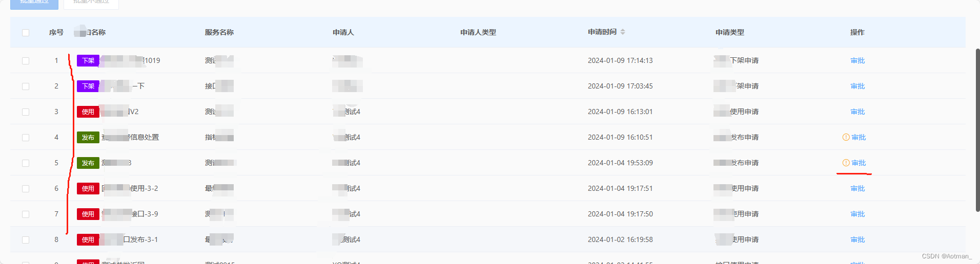The width and height of the screenshot is (980, 264).
Task: Check the checkbox for row 1
Action: (26, 61)
